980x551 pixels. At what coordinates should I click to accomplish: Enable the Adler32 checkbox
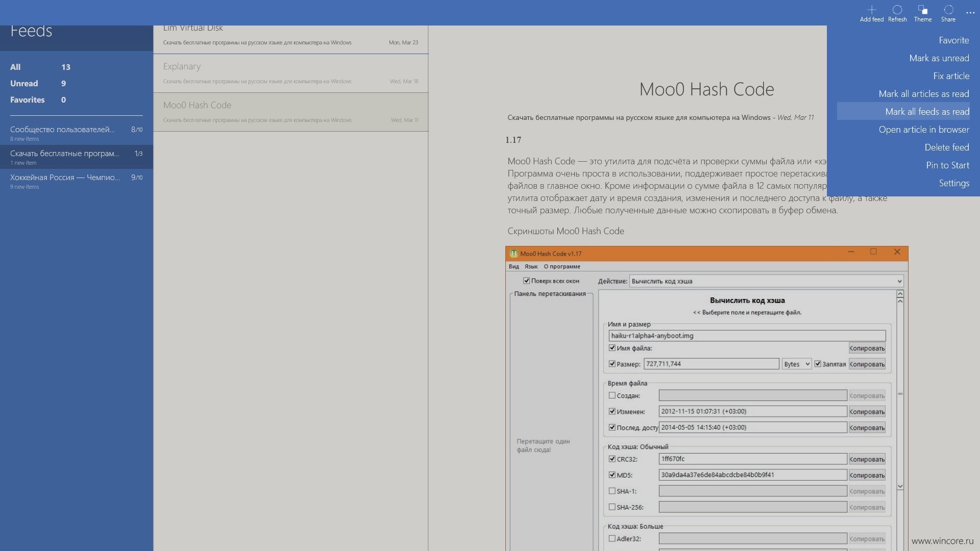(612, 538)
